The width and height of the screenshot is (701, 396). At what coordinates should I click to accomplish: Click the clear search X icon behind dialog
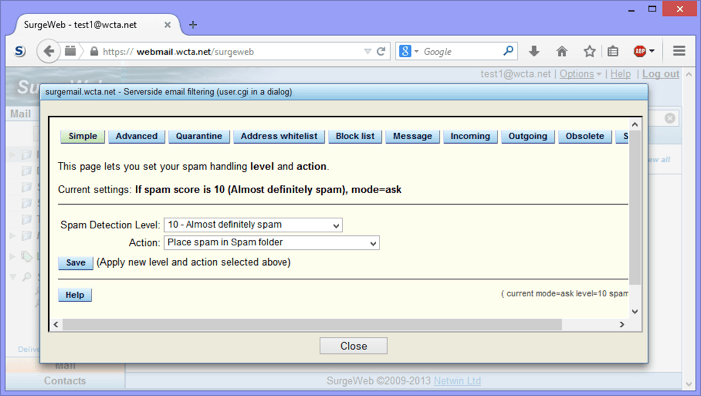tap(670, 118)
